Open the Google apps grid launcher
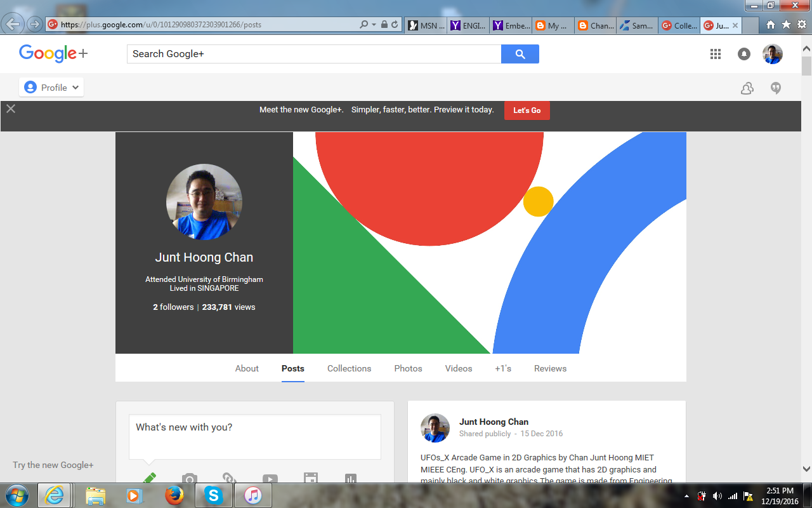 tap(716, 54)
